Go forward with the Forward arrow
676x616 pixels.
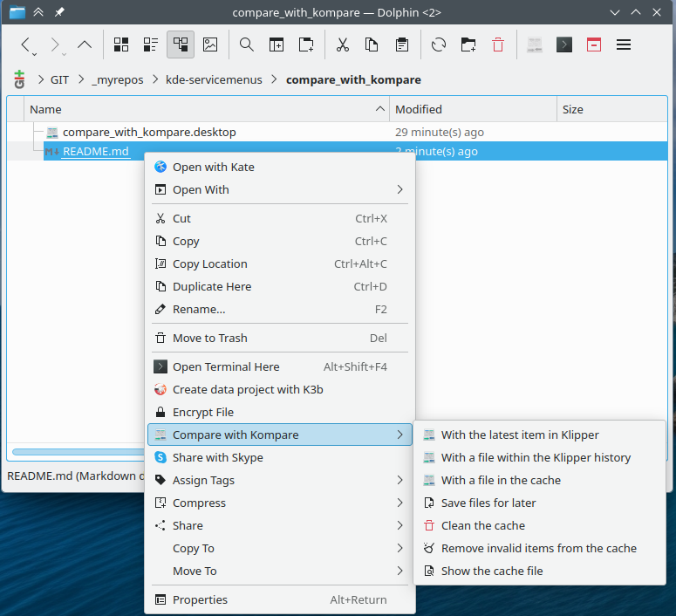pos(55,44)
